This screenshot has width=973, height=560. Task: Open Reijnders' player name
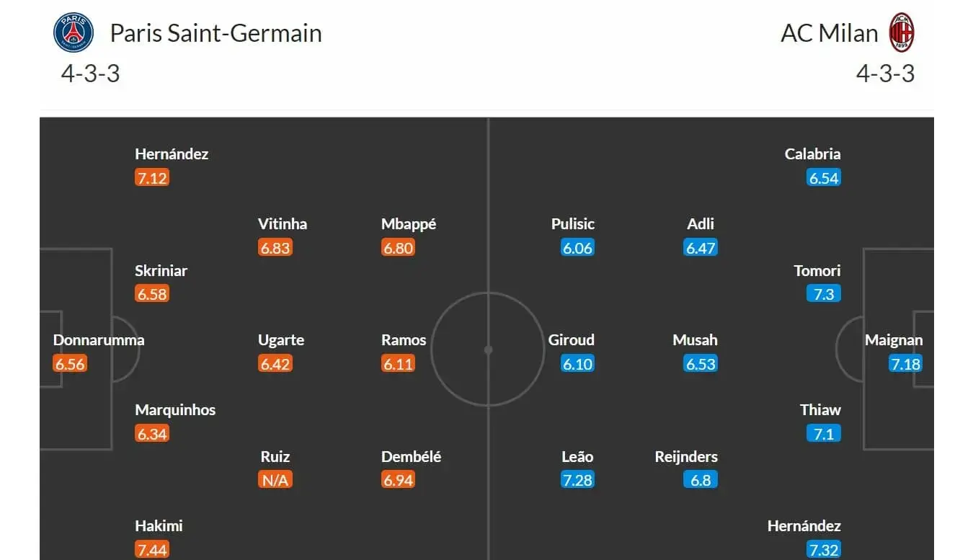click(x=686, y=457)
